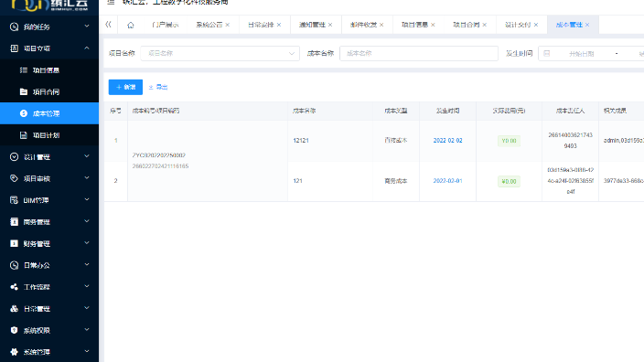Expand the 系统权限 menu chevron

(x=87, y=330)
